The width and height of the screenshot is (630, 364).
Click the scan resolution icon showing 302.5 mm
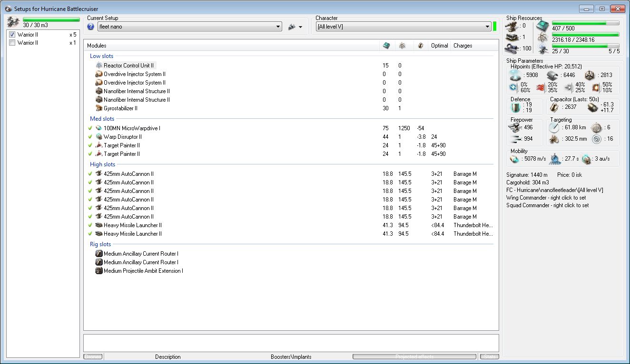554,139
